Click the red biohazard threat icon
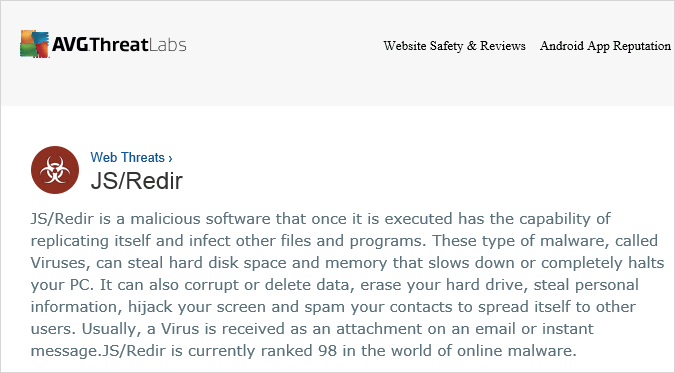Image resolution: width=675 pixels, height=373 pixels. pos(55,170)
